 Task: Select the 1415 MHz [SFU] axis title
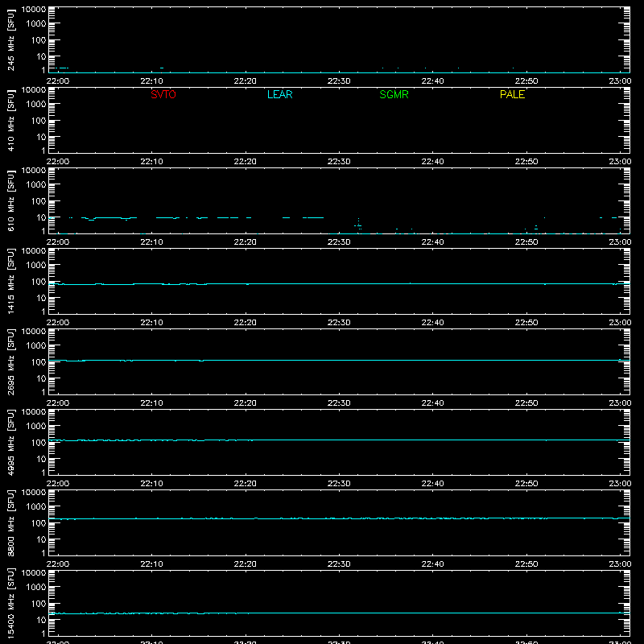point(10,282)
